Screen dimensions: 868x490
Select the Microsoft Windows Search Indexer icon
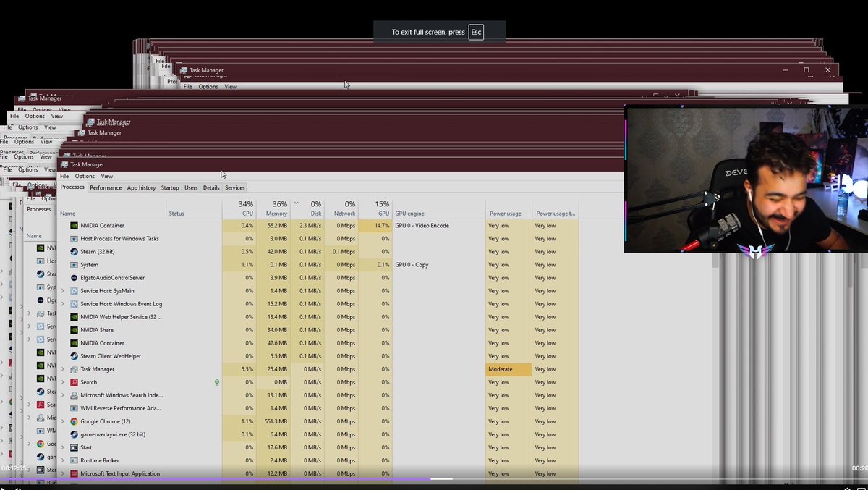74,395
